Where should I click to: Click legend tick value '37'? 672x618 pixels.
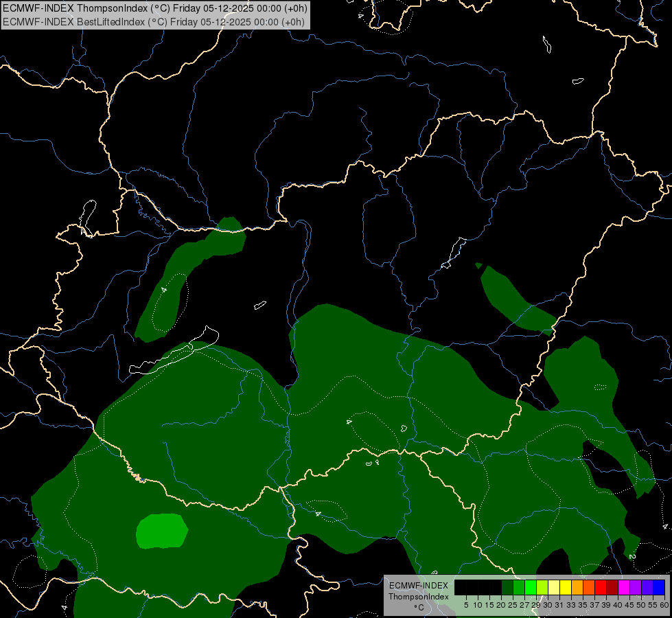(594, 605)
